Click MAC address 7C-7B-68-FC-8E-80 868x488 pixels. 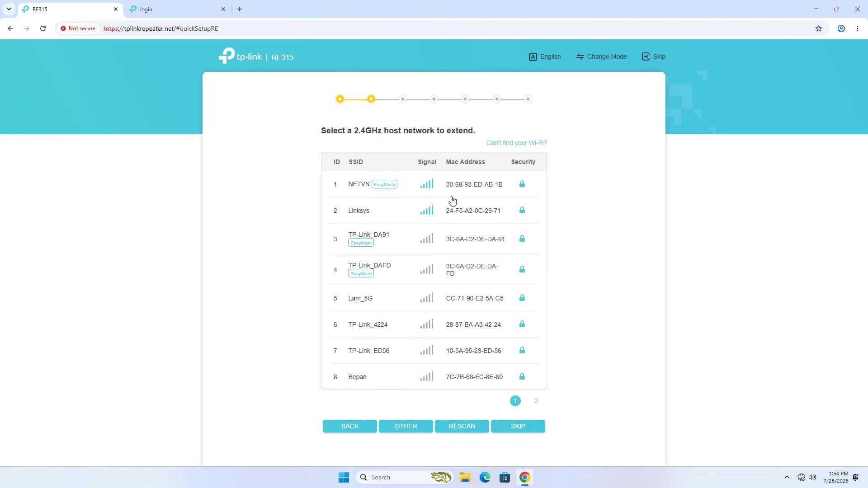coord(474,377)
